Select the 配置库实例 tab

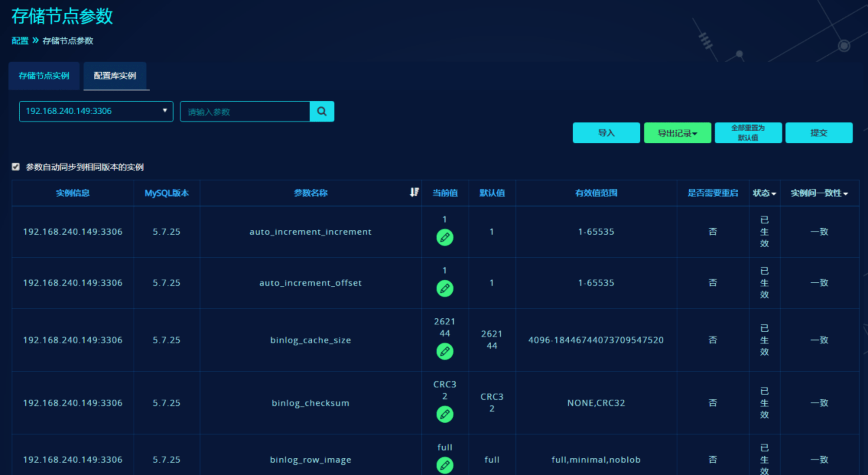tap(115, 76)
